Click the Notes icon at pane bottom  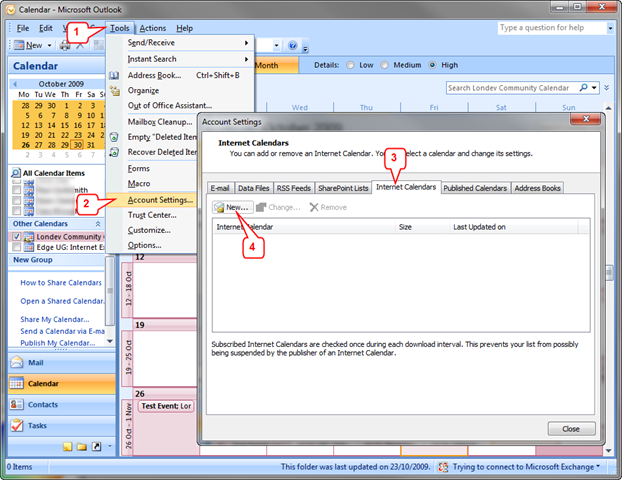coord(68,447)
